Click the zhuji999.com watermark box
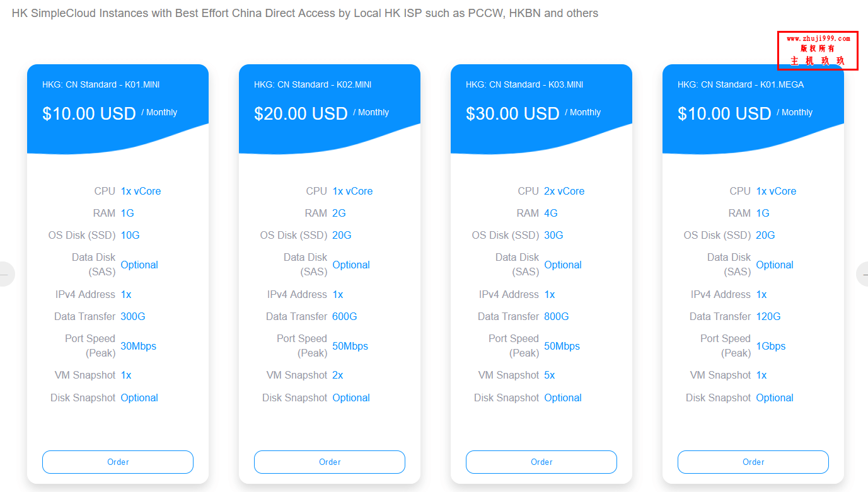This screenshot has height=492, width=868. (x=818, y=50)
